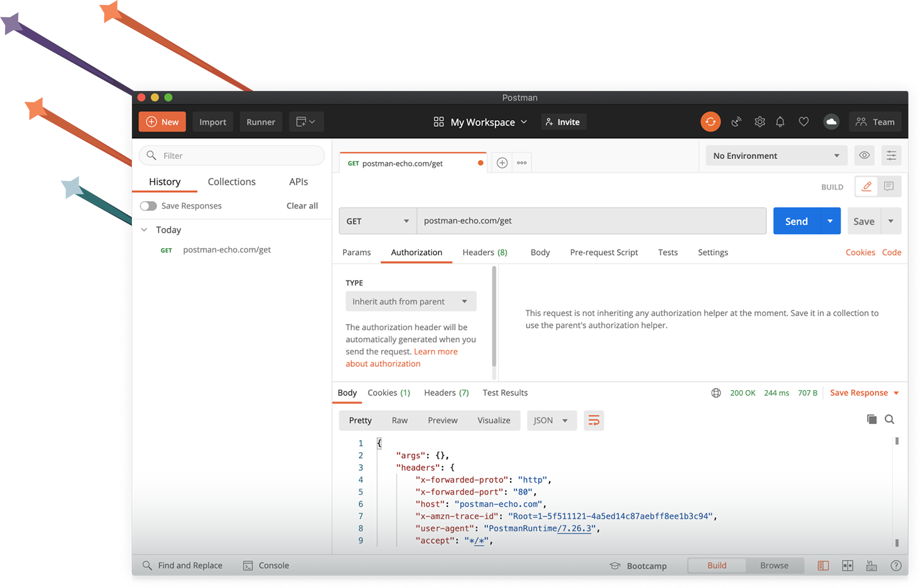Switch to two-pane view icon
Image resolution: width=921 pixels, height=588 pixels.
click(x=847, y=565)
